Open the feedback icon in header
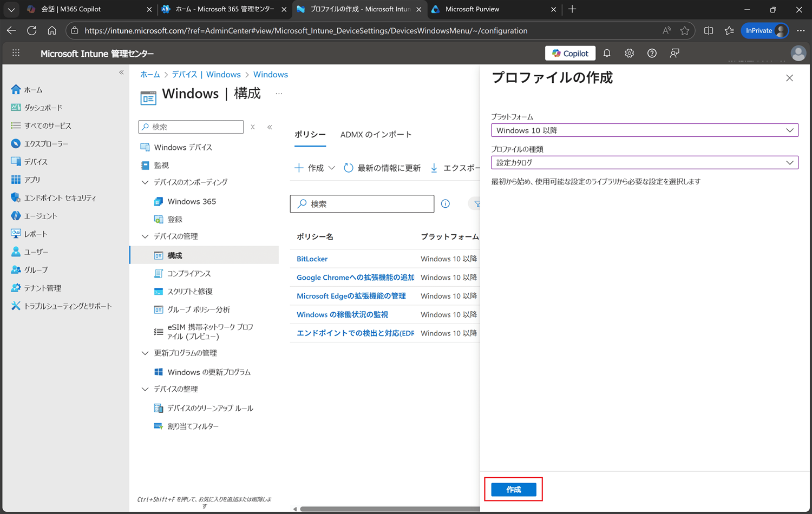Viewport: 812px width, 514px height. 675,53
